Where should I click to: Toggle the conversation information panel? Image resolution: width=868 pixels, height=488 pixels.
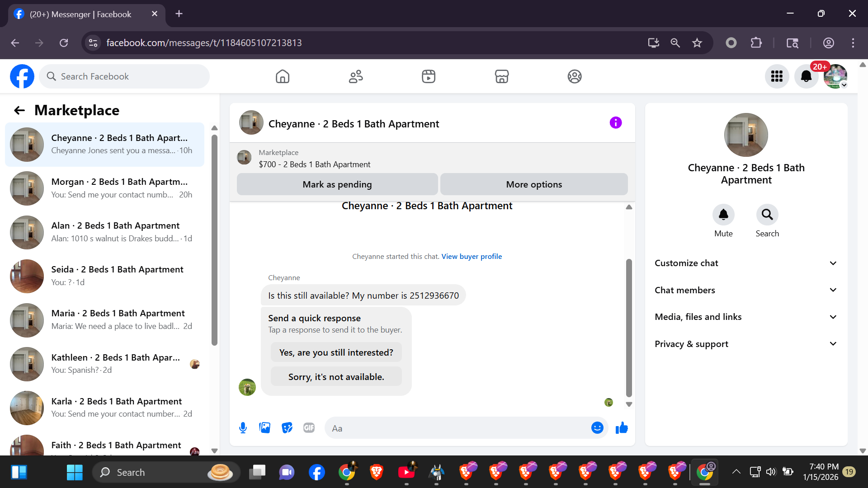[x=616, y=123]
